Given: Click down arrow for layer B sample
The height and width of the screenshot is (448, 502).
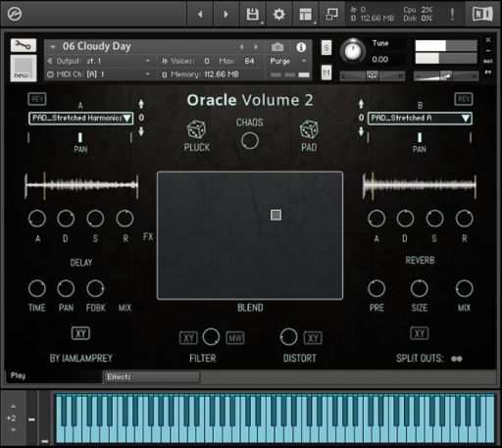Looking at the screenshot, I should pyautogui.click(x=361, y=131).
